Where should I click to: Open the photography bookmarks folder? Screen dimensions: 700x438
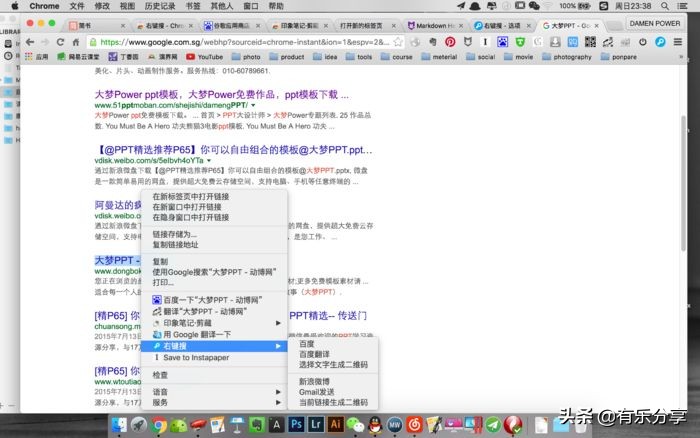pos(567,57)
